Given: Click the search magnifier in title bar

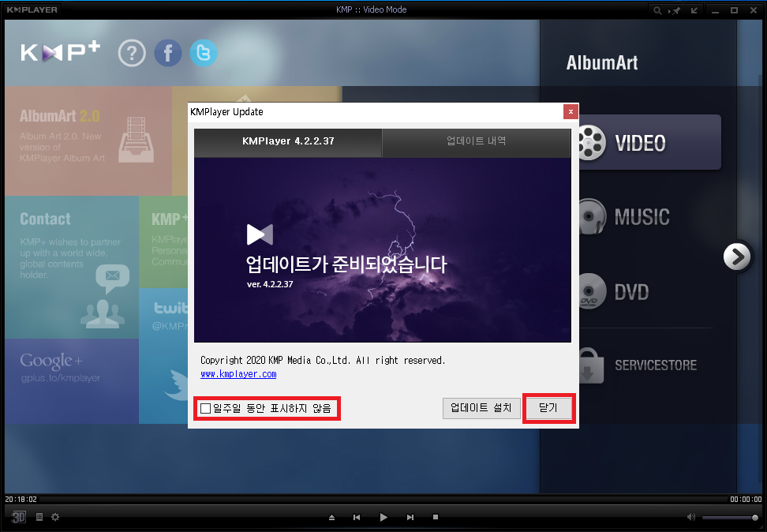Looking at the screenshot, I should (x=657, y=10).
